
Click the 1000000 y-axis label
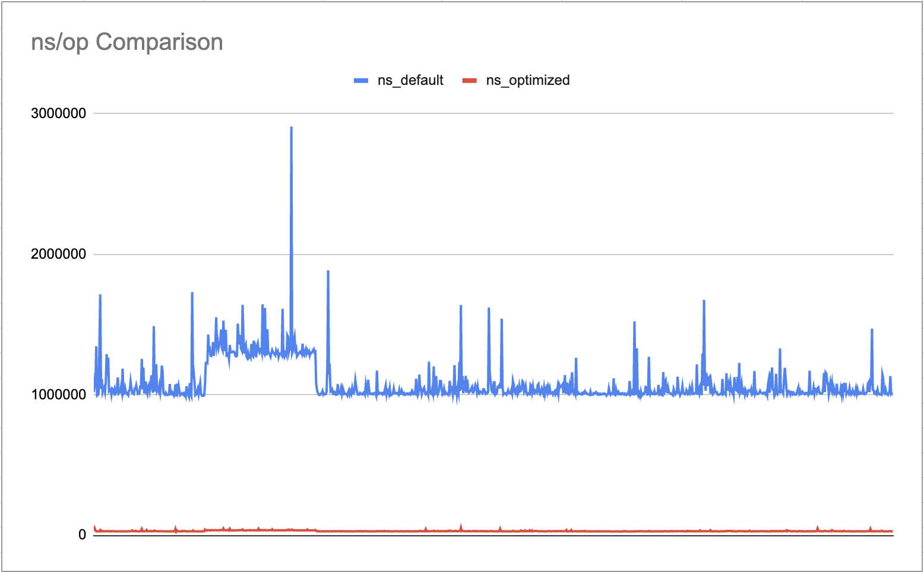58,395
